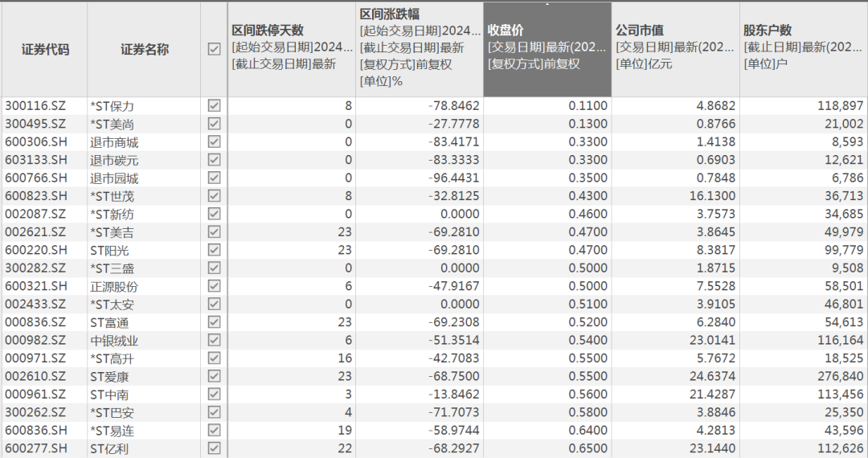Select security code 000961.SZ

(35, 394)
